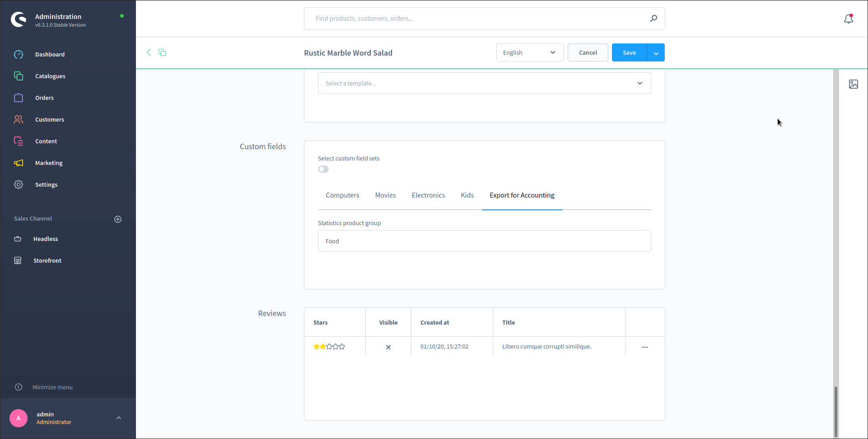The height and width of the screenshot is (439, 868).
Task: Sort reviews by Title column
Action: pos(559,322)
